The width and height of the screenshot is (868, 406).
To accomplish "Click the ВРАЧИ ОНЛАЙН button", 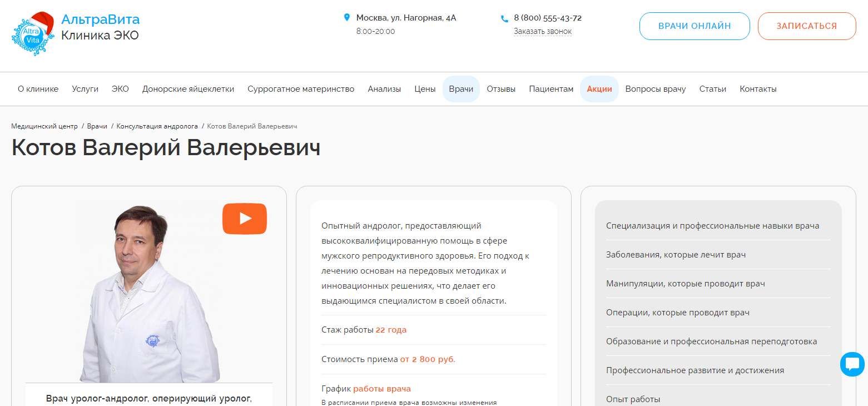I will tap(695, 26).
